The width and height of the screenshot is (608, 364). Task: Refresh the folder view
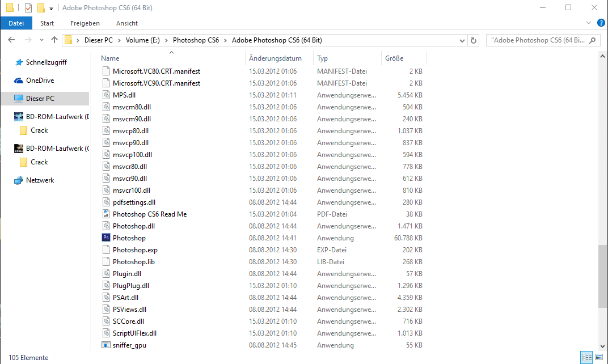click(x=474, y=40)
